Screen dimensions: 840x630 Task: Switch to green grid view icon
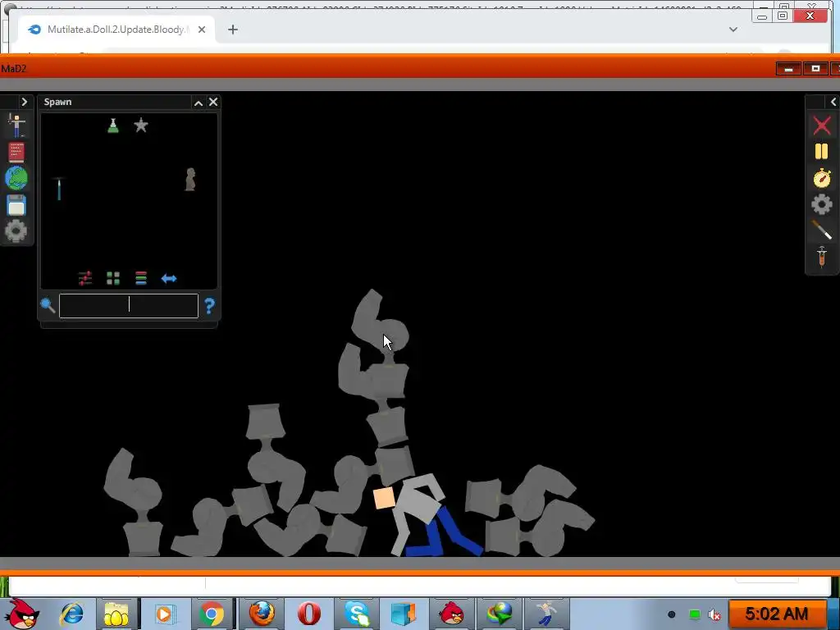click(x=113, y=278)
